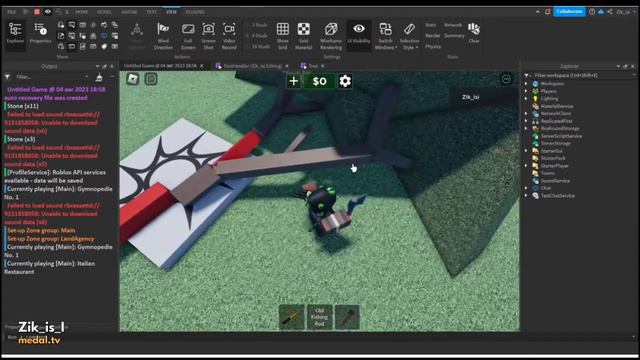This screenshot has width=640, height=360.
Task: Toggle Render stats display
Action: pos(432,36)
